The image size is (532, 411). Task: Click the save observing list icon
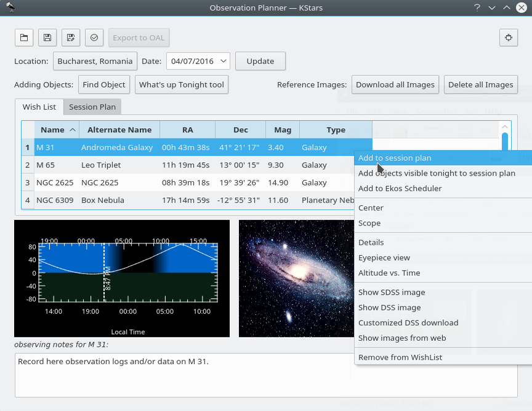[x=47, y=38]
